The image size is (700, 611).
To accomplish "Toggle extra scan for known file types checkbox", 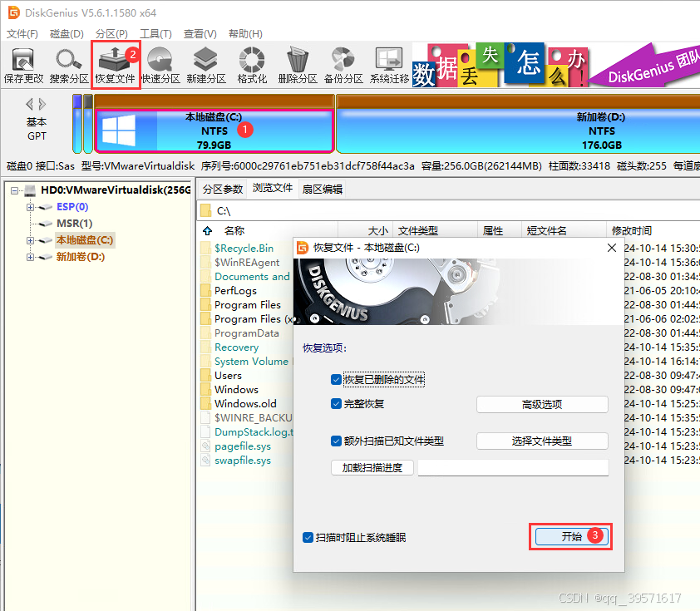I will (336, 441).
